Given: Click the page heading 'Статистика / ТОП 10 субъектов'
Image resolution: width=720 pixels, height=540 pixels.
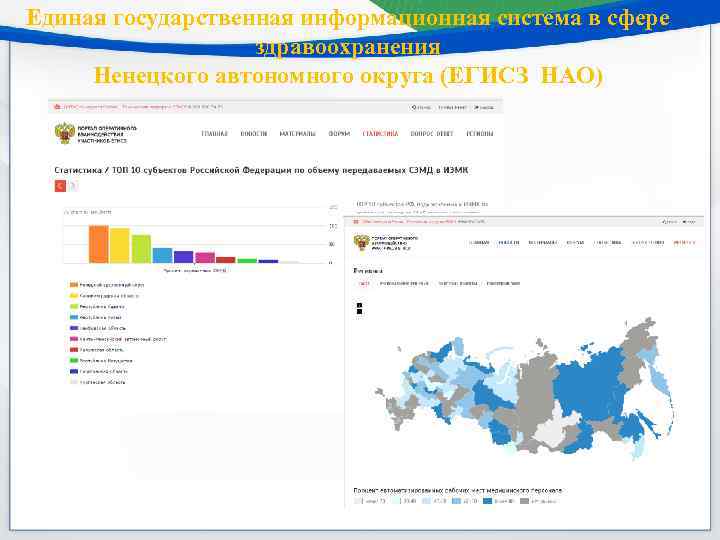Looking at the screenshot, I should coord(261,170).
